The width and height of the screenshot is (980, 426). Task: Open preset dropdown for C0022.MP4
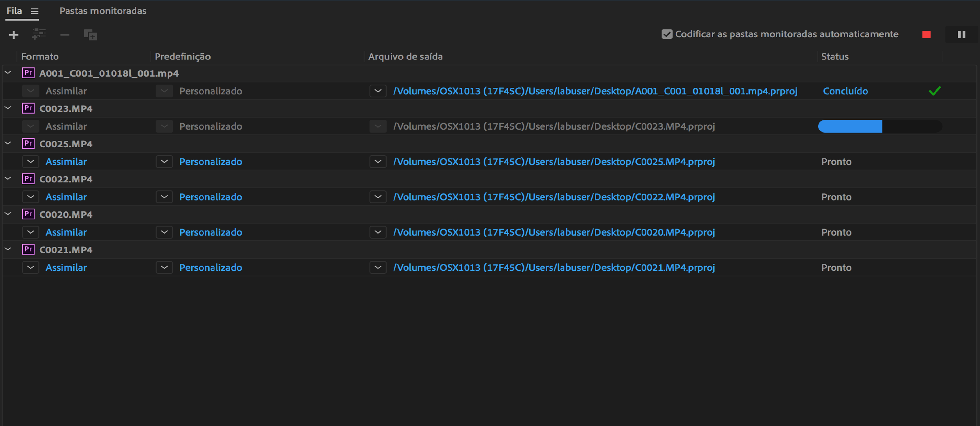click(x=164, y=197)
